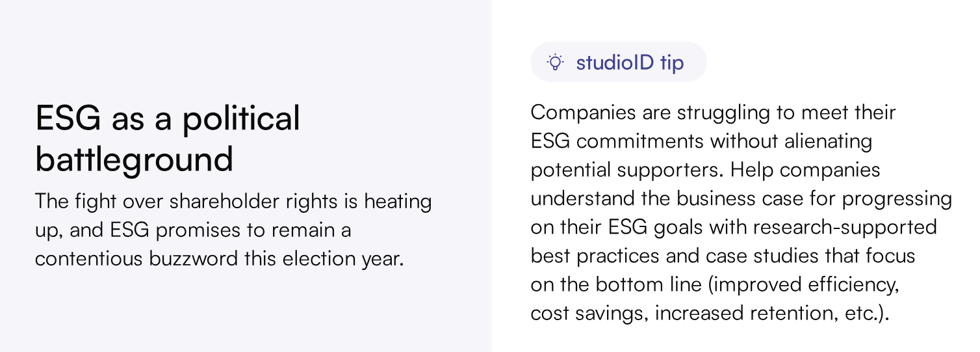This screenshot has height=352, width=980.
Task: Click the 'ESG as a political' heading line
Action: pyautogui.click(x=168, y=119)
